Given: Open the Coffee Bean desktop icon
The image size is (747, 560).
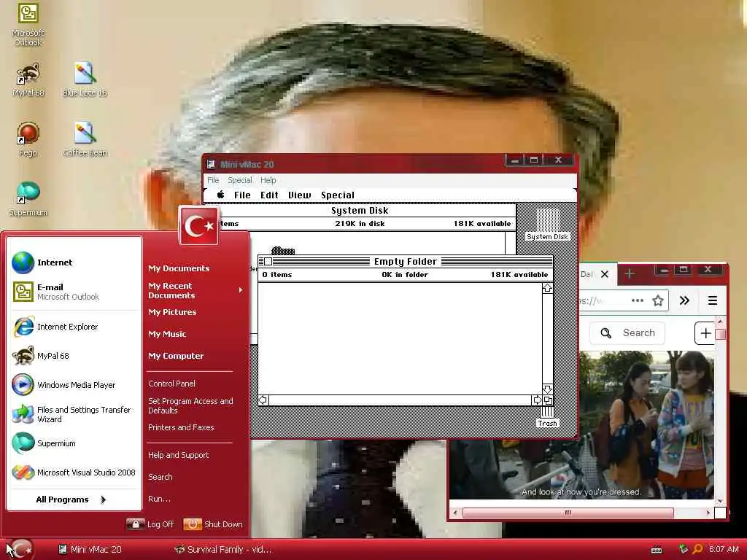Looking at the screenshot, I should tap(85, 139).
